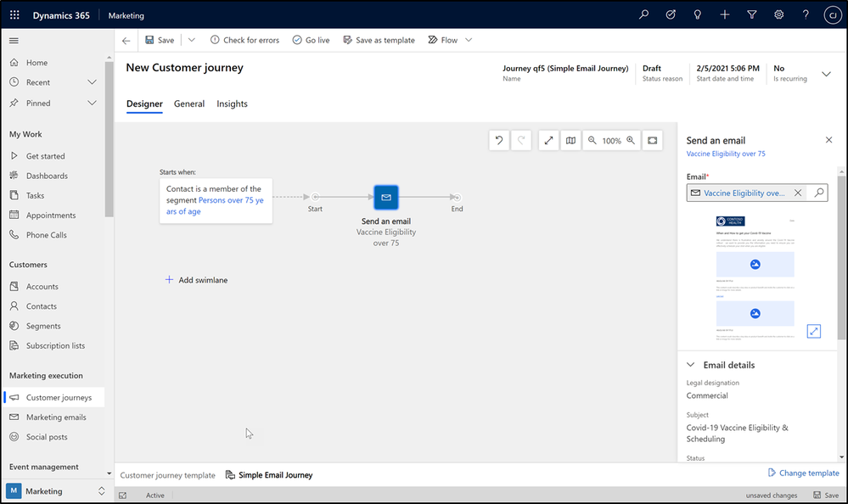Expand Recent in the sidebar
This screenshot has height=504, width=848.
[x=92, y=82]
